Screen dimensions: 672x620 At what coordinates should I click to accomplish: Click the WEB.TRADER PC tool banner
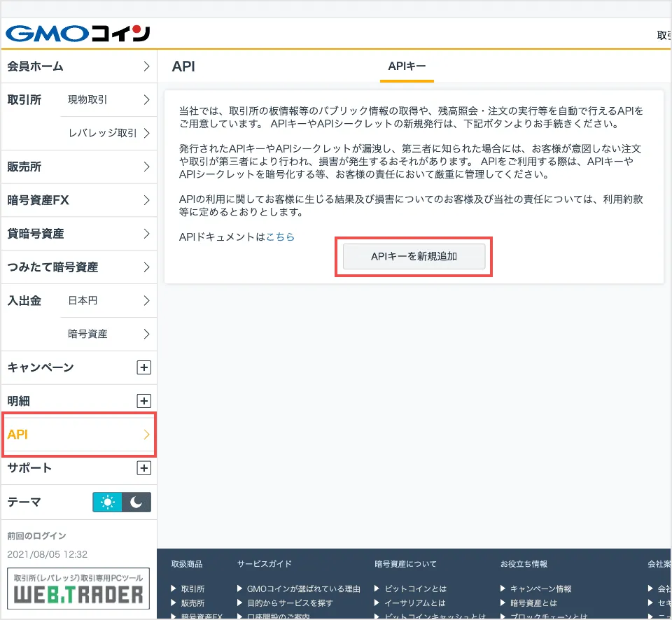pos(78,589)
